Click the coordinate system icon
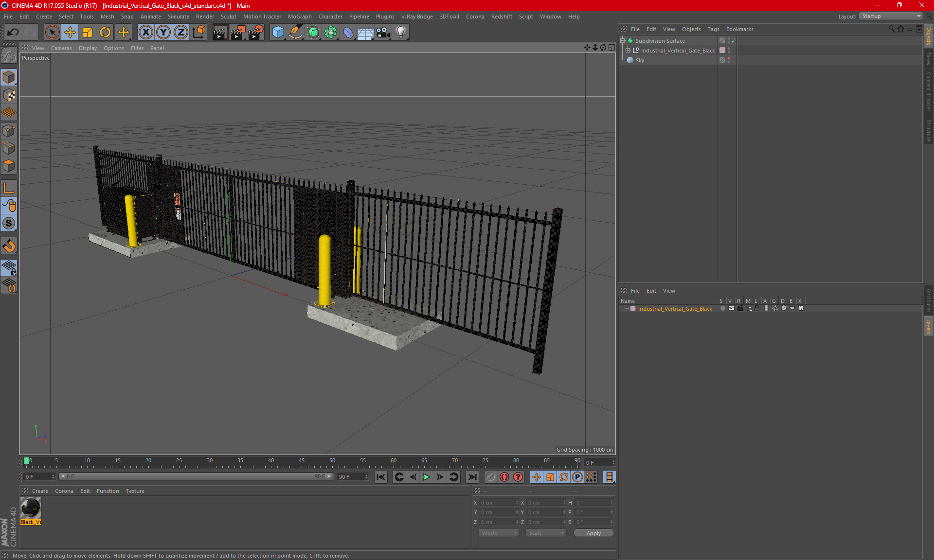934x560 pixels. 198,32
